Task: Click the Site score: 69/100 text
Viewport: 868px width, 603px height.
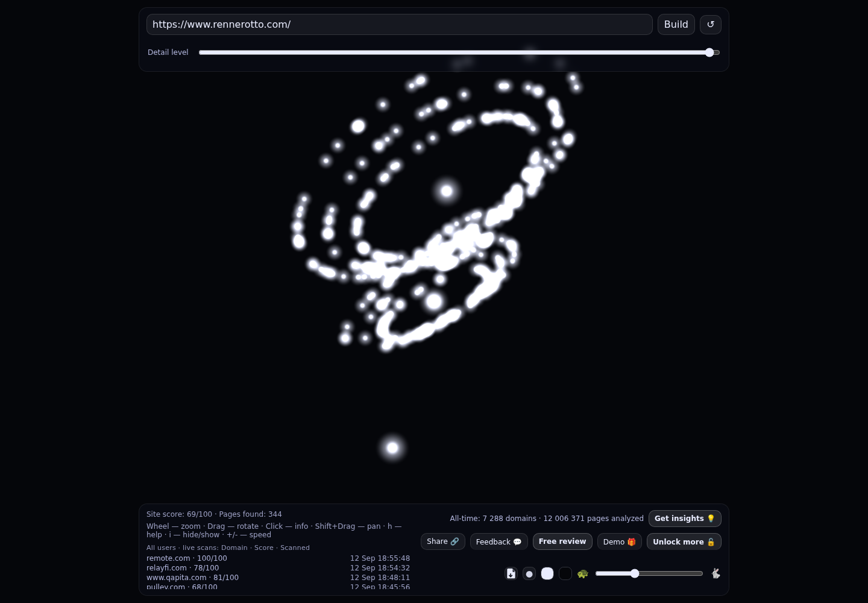Action: click(179, 514)
